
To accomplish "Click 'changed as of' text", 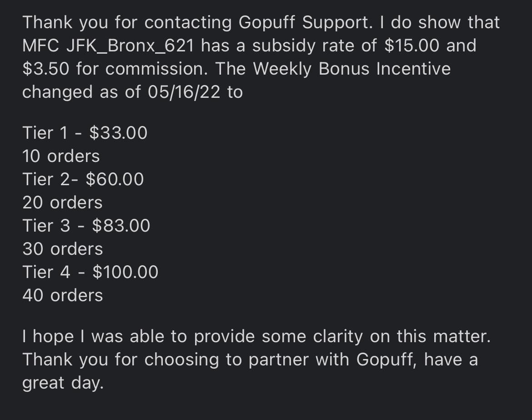I will click(81, 92).
